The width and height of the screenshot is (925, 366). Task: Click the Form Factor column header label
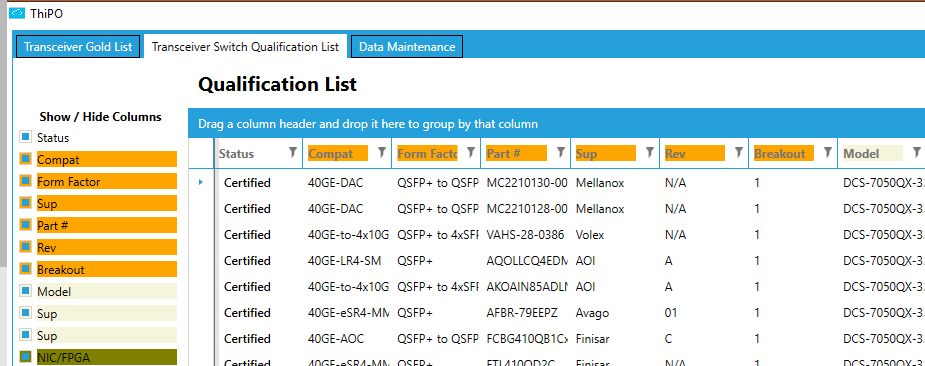[427, 153]
